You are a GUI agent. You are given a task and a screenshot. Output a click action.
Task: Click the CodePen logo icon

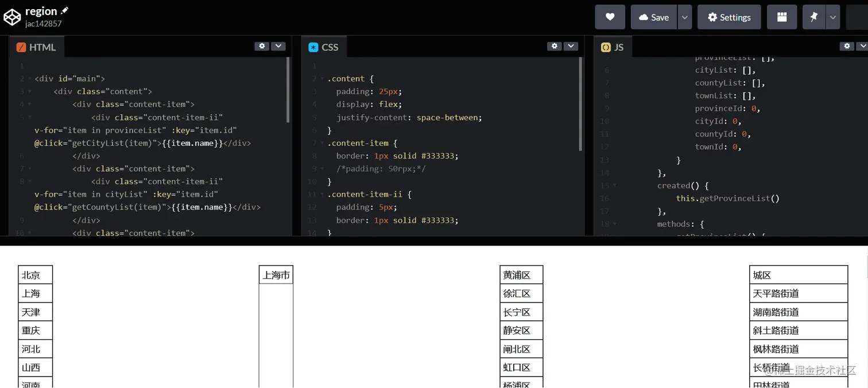[12, 17]
